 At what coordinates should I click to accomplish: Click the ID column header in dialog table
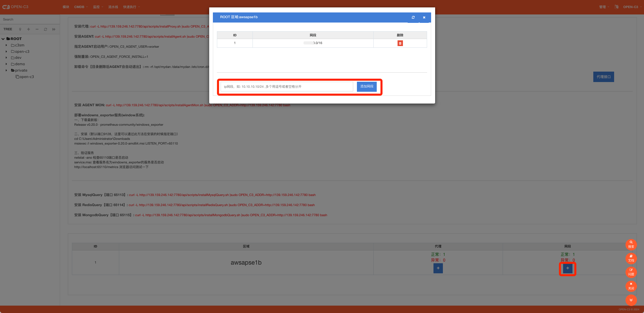pyautogui.click(x=235, y=35)
